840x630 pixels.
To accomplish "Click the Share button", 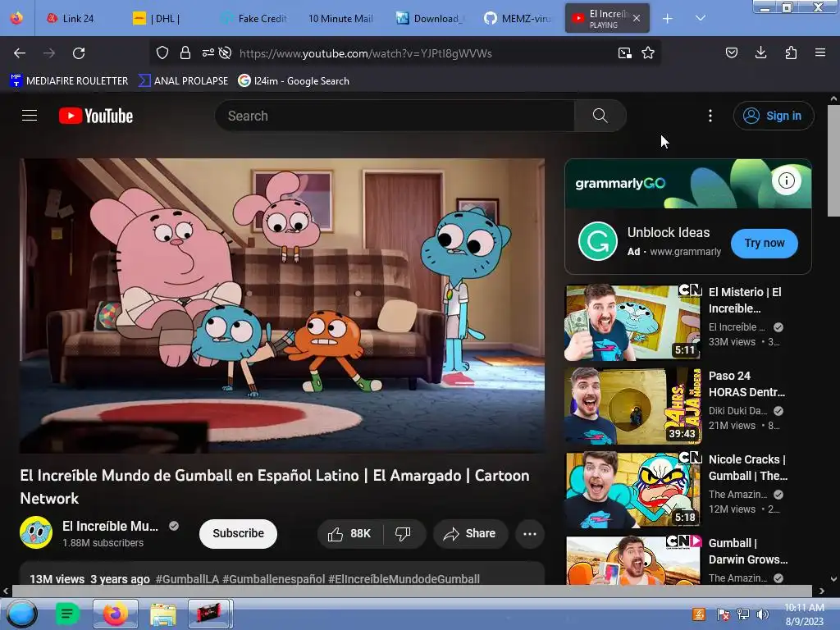I will coord(470,533).
